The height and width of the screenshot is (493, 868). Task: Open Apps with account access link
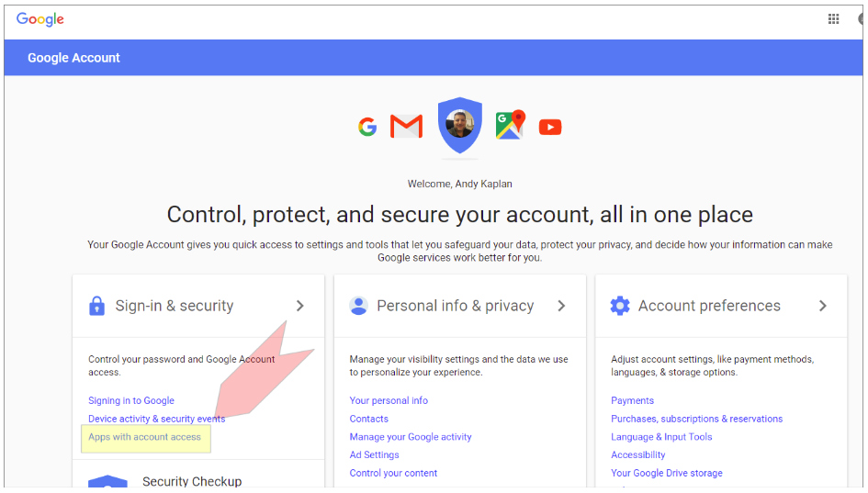(144, 437)
